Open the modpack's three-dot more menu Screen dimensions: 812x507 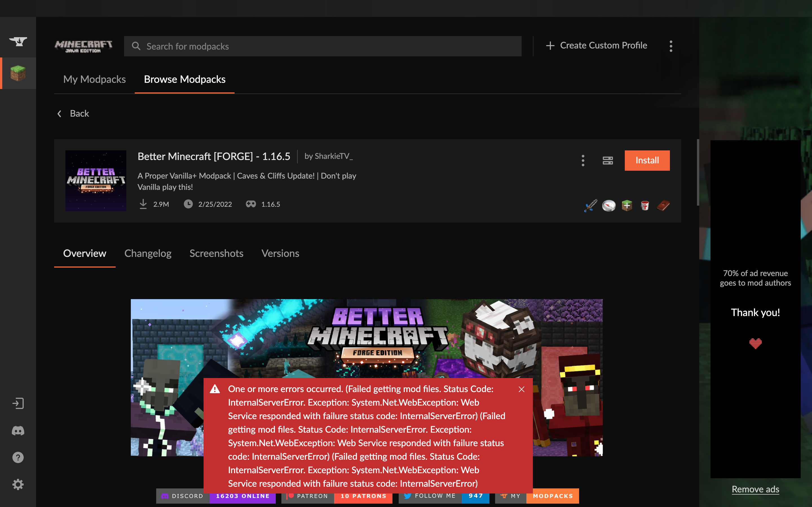[583, 161]
